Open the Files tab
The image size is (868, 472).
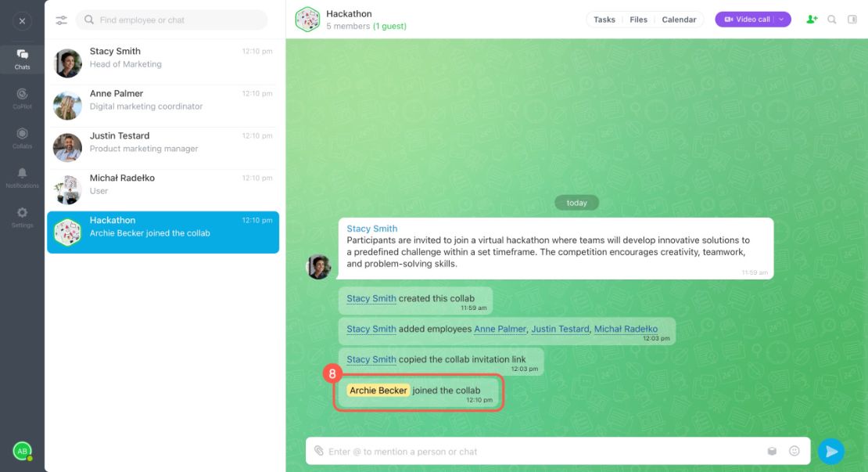(638, 20)
